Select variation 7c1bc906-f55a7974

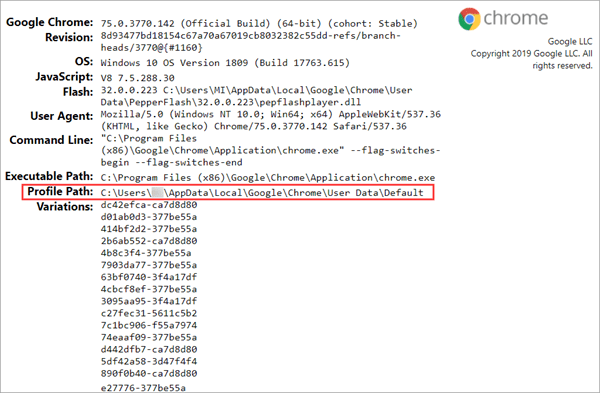pos(149,325)
